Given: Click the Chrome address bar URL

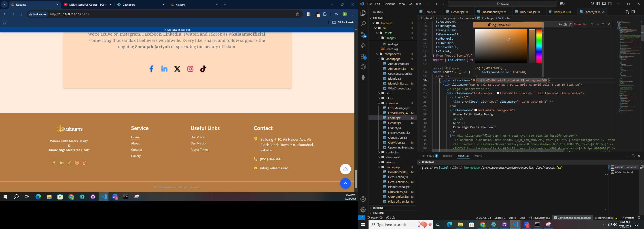Looking at the screenshot, I should click(70, 14).
